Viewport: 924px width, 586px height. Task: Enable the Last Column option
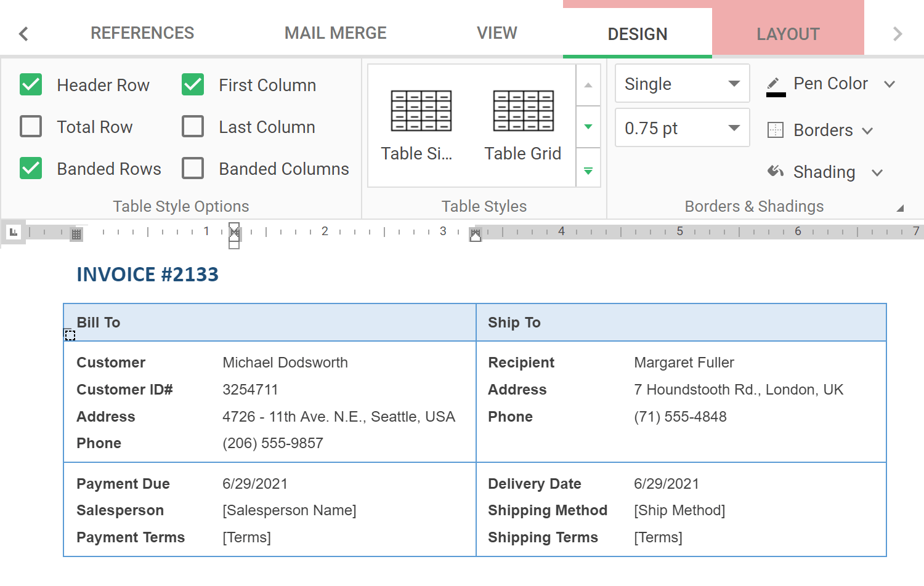(193, 127)
